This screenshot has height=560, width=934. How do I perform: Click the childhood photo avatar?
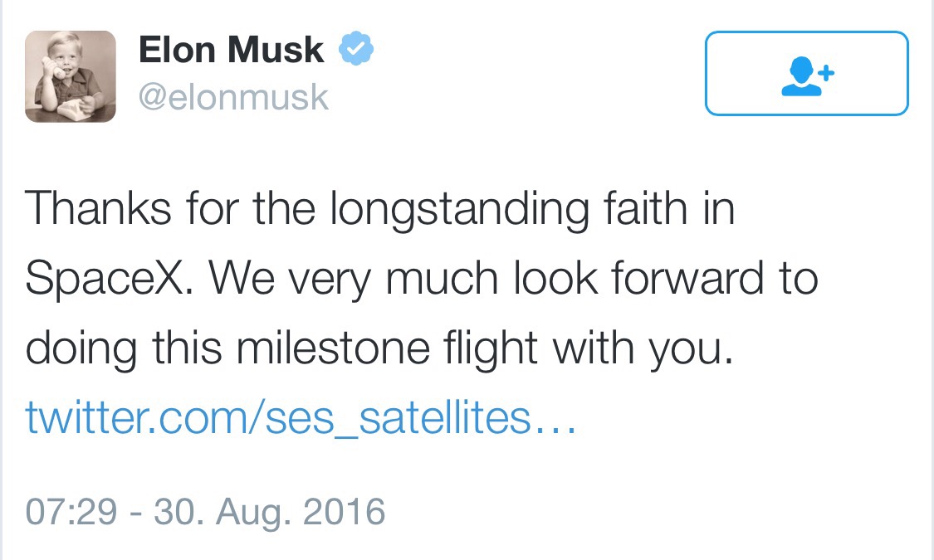71,76
